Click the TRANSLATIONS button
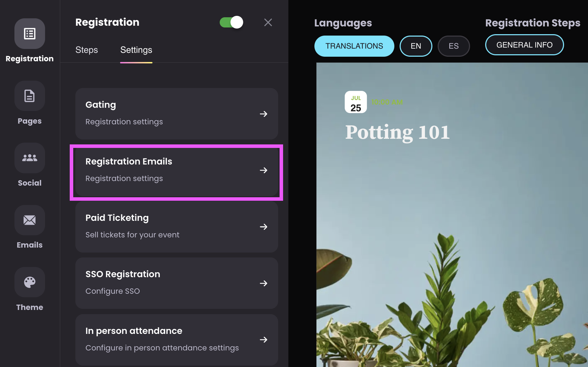 pos(354,46)
